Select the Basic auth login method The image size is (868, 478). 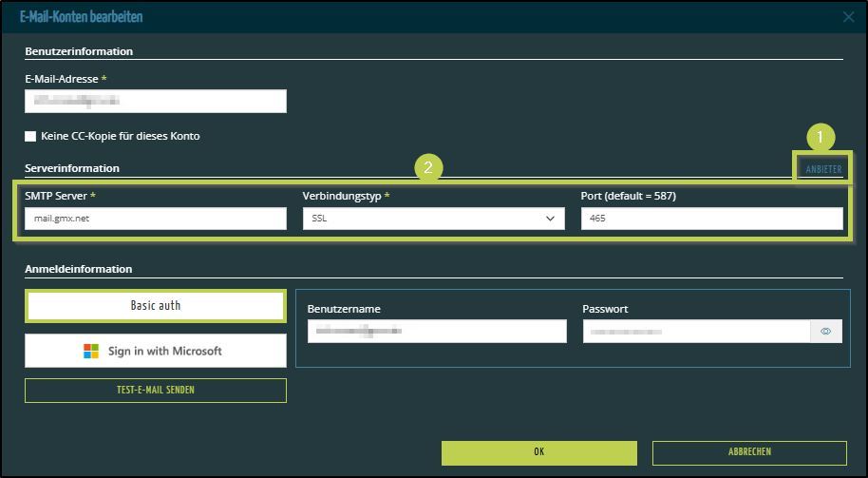pos(155,306)
